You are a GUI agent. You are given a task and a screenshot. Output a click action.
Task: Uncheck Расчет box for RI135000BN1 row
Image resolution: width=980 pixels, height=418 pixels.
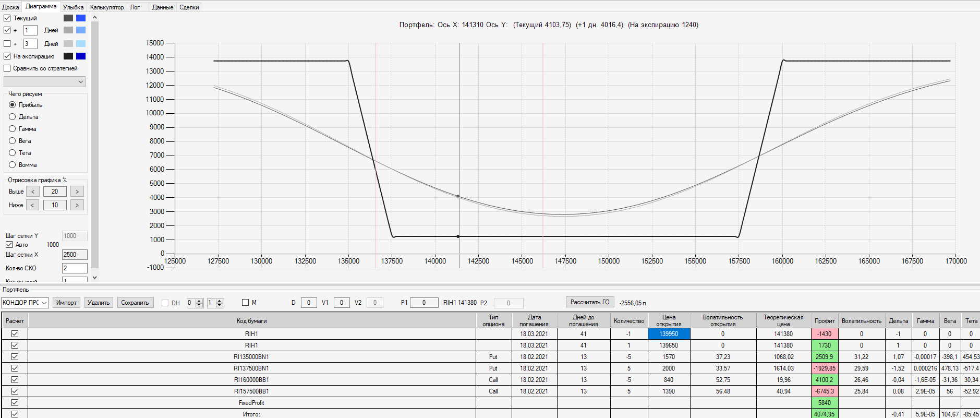[15, 357]
